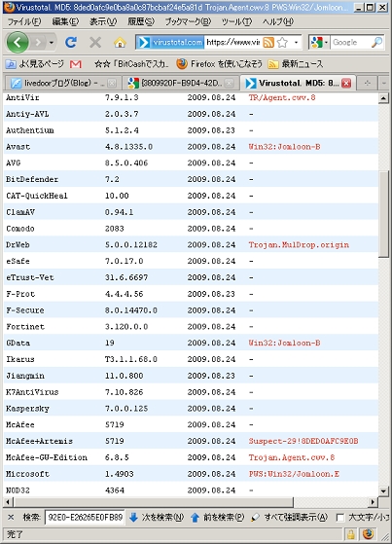
Task: Click the https URL address field
Action: coord(232,42)
